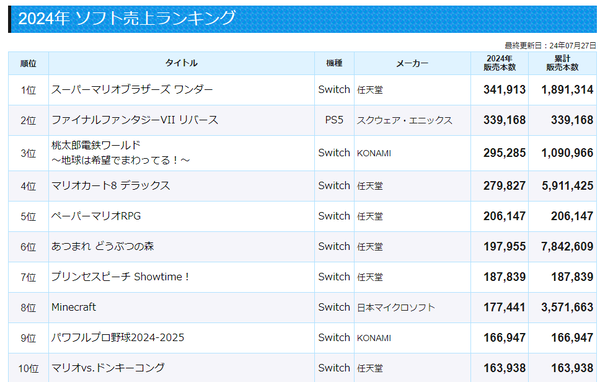This screenshot has height=382, width=600.
Task: Click the メーカー column header
Action: pos(412,63)
